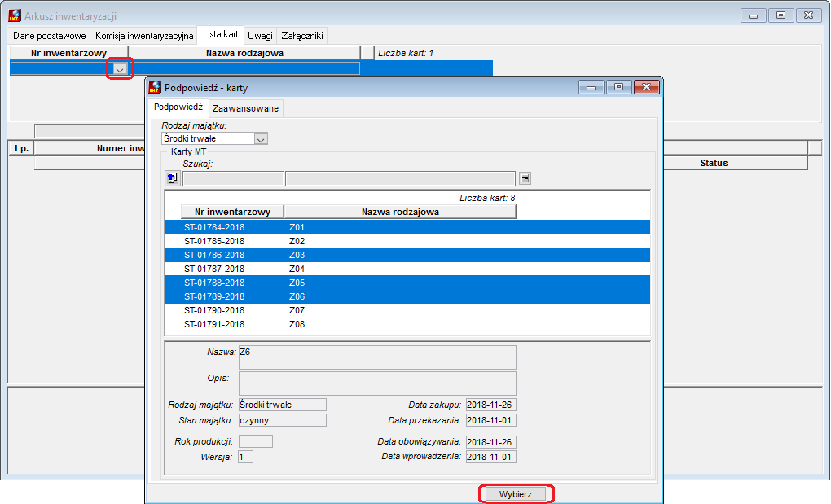Click the document icon left of search fields
This screenshot has width=831, height=504.
172,178
